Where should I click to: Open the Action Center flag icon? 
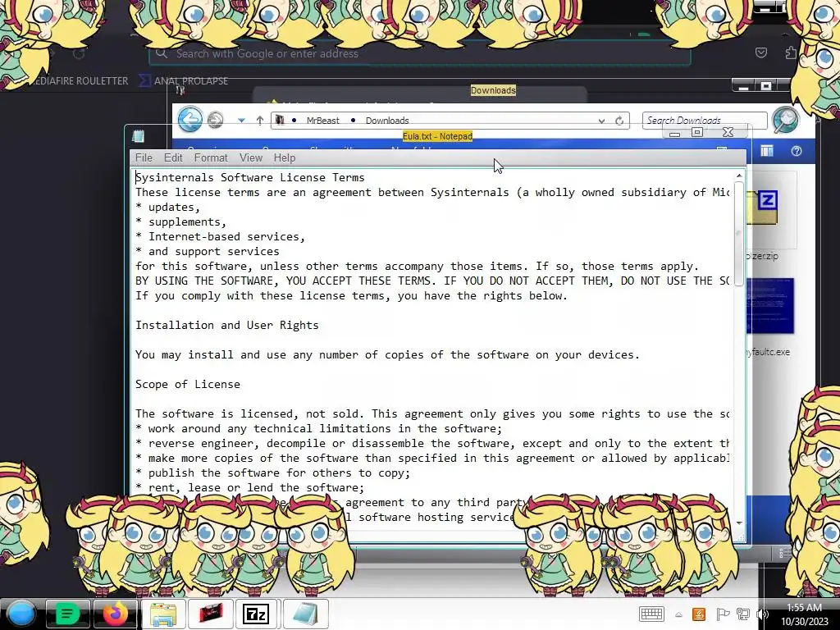722,614
